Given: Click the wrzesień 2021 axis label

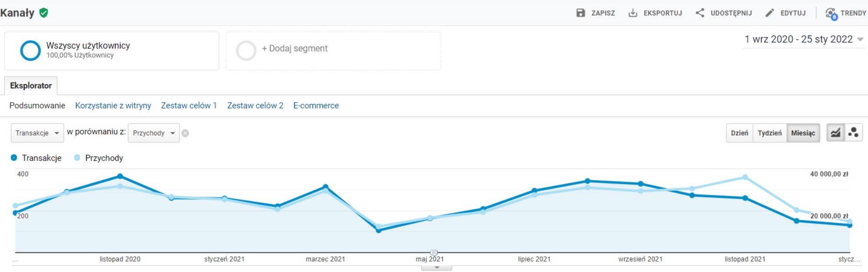Looking at the screenshot, I should (640, 259).
